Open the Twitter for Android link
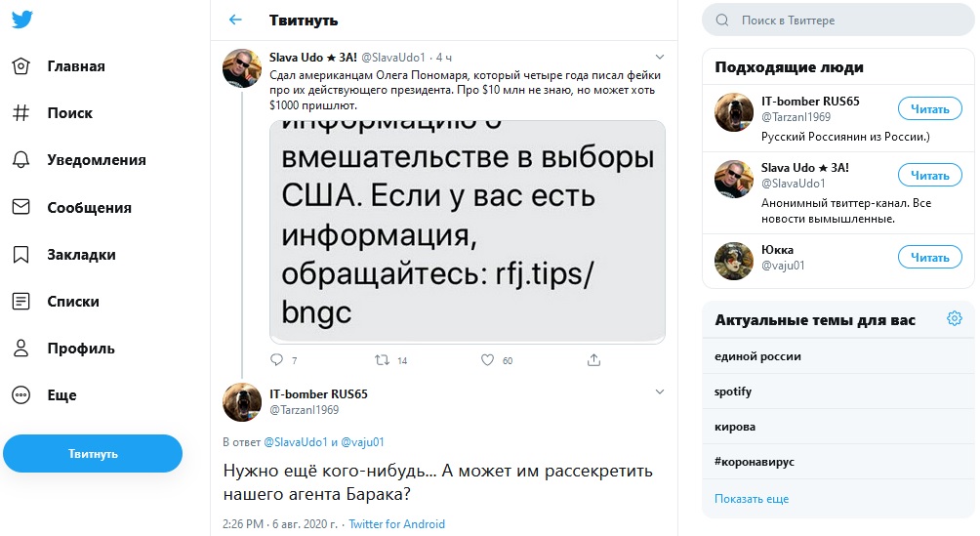Image resolution: width=980 pixels, height=536 pixels. 396,524
